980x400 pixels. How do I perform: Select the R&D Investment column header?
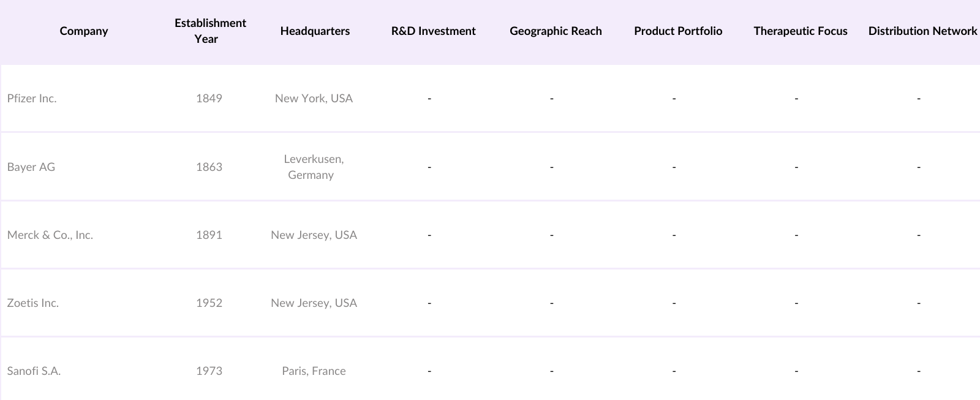(433, 31)
